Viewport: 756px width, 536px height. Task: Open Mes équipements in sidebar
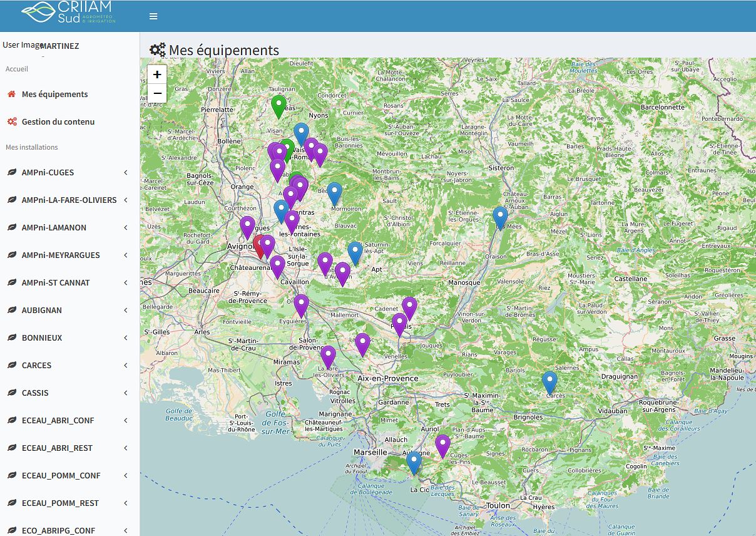[54, 94]
